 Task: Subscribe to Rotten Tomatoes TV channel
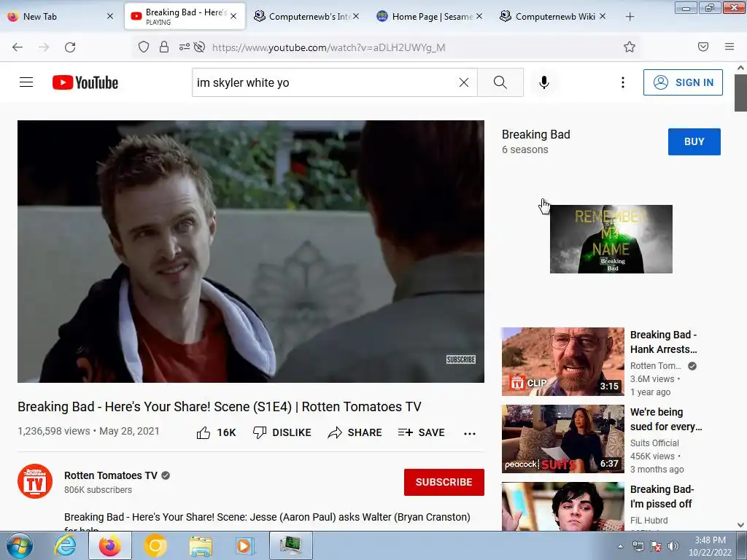coord(444,482)
